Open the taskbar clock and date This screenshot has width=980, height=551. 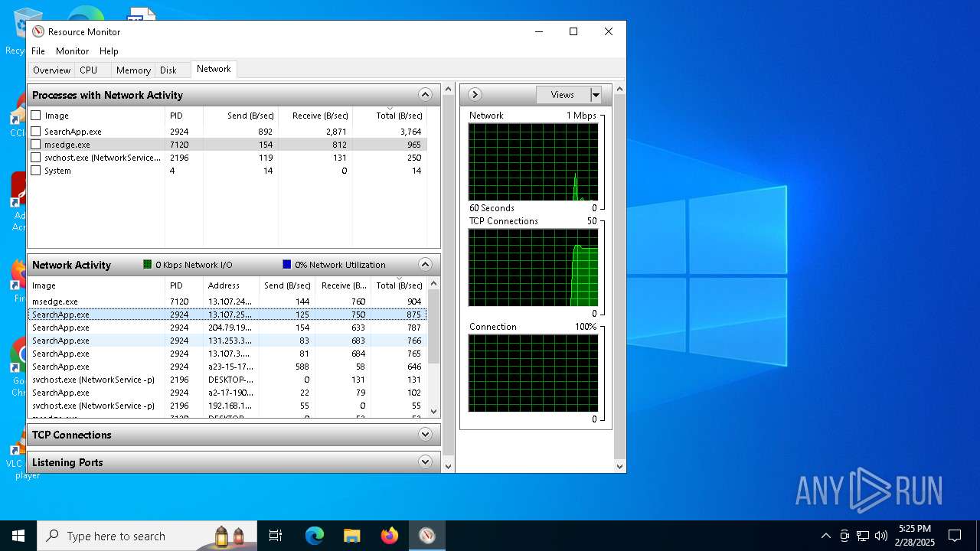pos(915,536)
